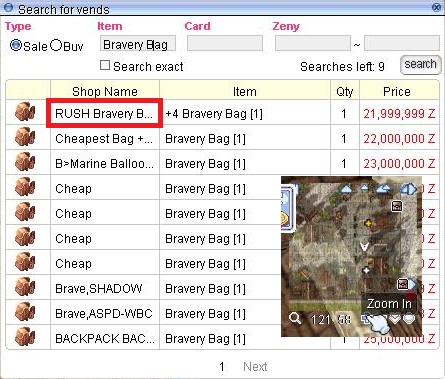Select the RUSH Bravery B... shop name

click(x=104, y=113)
